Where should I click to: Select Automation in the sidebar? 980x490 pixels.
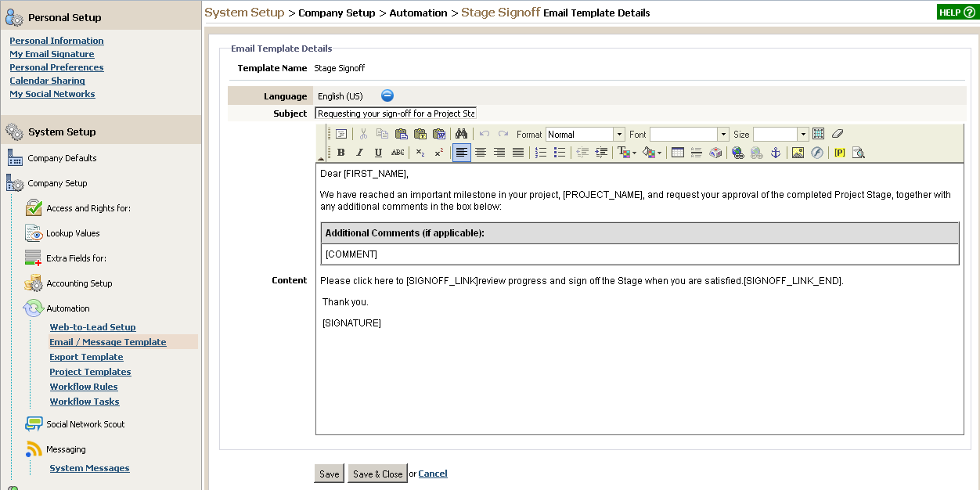tap(68, 308)
